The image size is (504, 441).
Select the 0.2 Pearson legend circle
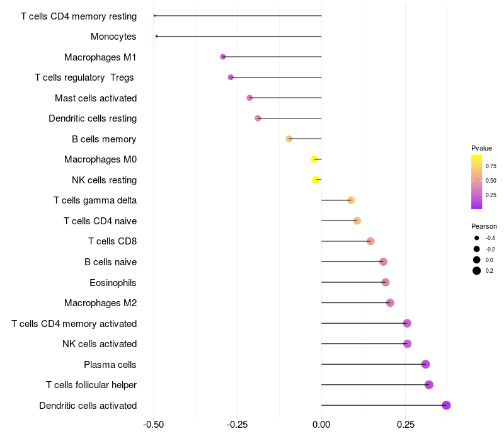pyautogui.click(x=477, y=271)
